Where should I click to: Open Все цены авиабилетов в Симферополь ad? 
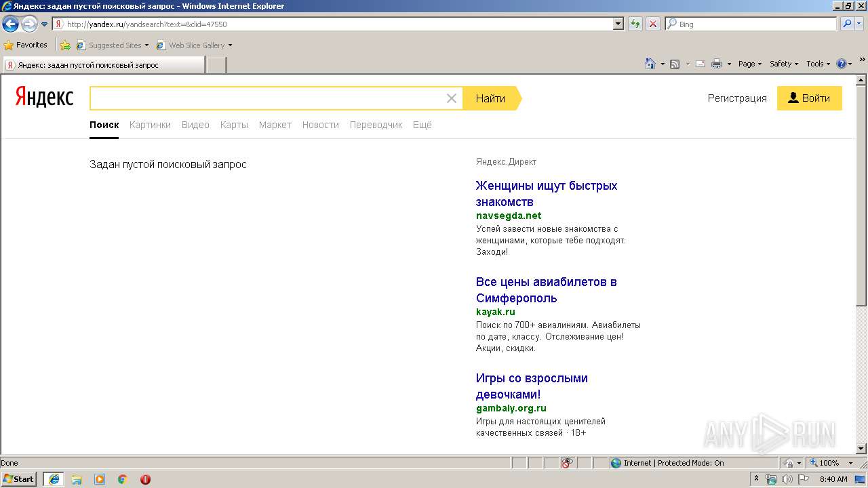(547, 290)
